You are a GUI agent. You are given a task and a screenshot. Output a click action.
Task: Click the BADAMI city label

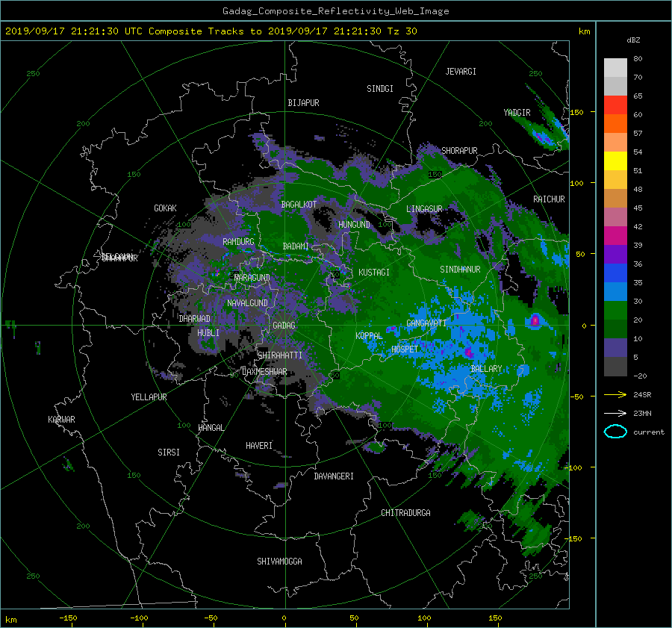pyautogui.click(x=296, y=246)
